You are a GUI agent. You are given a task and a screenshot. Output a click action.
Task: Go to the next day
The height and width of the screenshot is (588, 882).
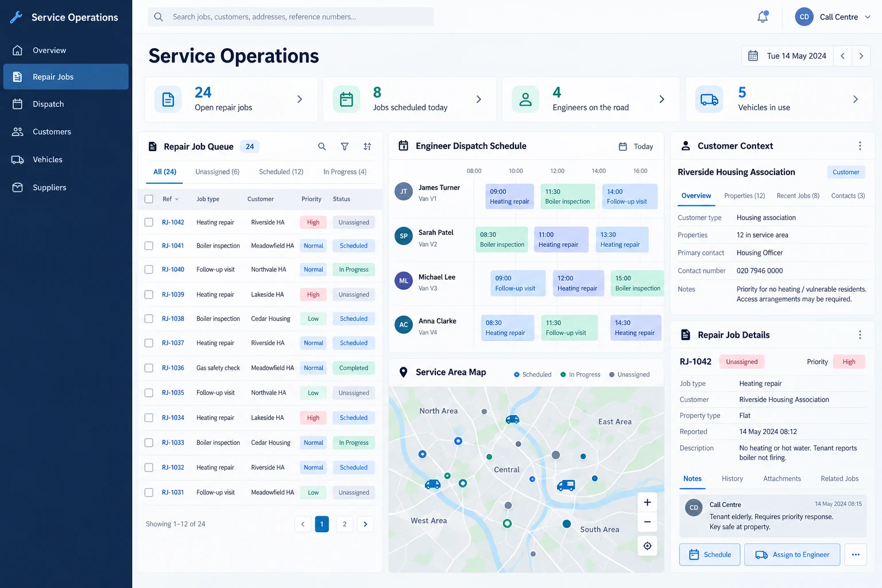coord(861,56)
